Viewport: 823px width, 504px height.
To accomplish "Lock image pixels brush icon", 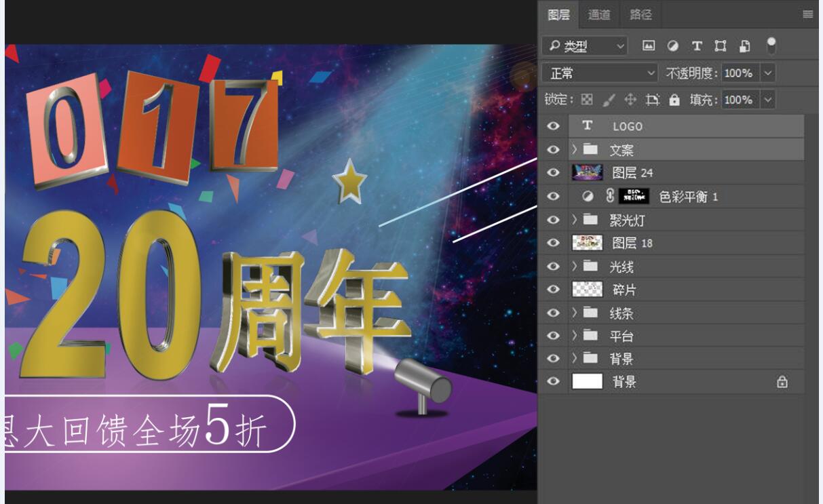I will tap(609, 100).
